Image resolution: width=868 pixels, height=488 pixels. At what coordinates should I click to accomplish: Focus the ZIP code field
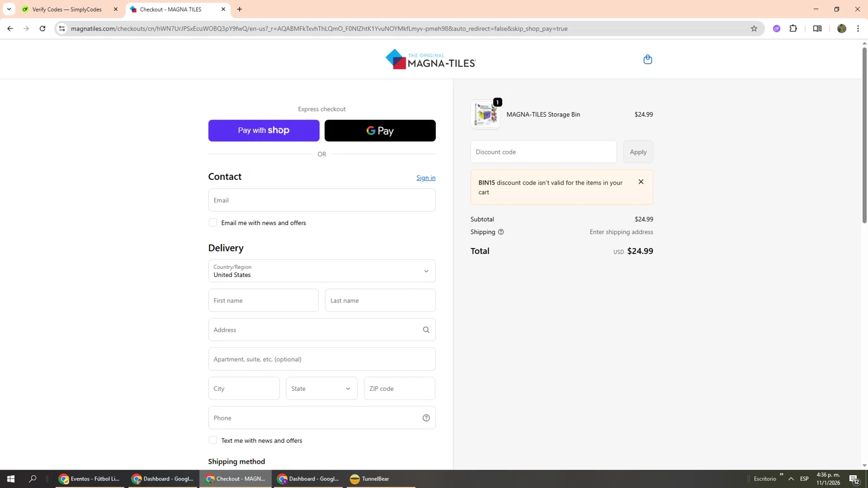399,389
